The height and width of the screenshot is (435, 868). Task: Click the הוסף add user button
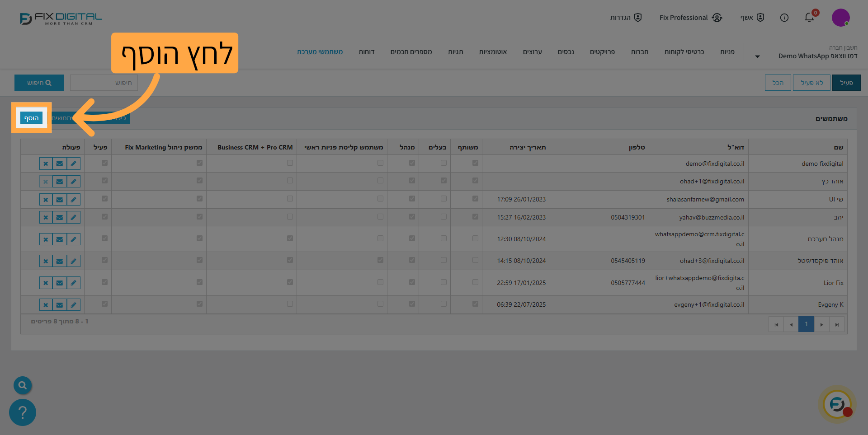[31, 118]
